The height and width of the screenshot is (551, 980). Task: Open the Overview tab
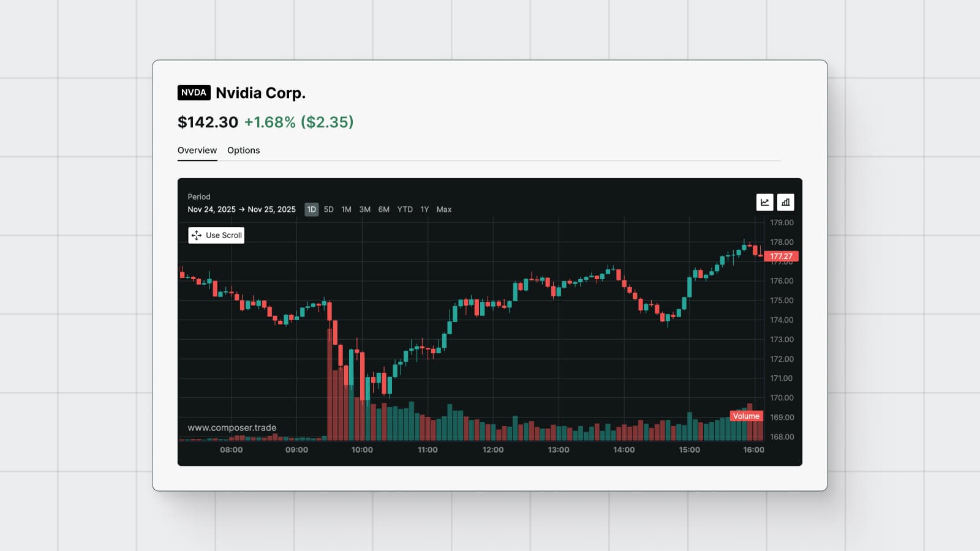tap(197, 151)
